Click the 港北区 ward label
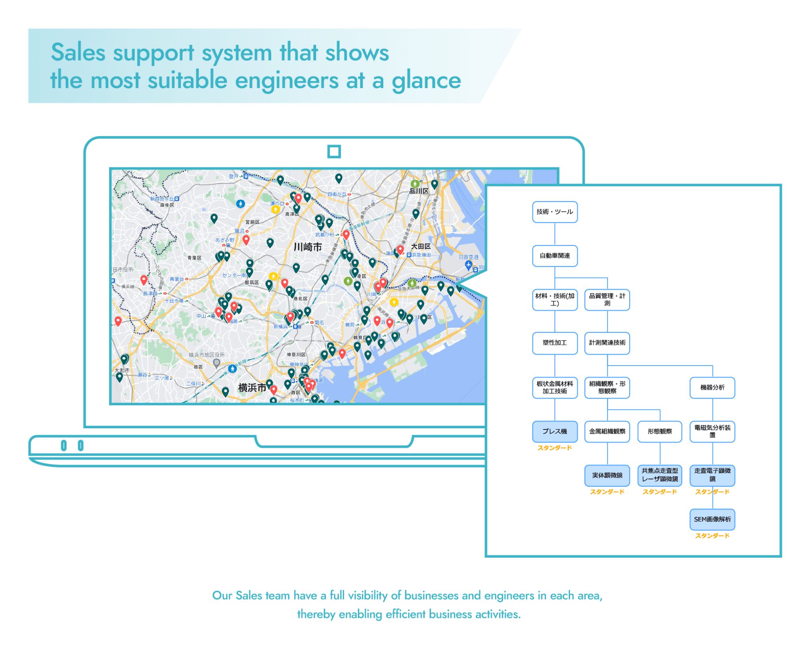812x648 pixels. pyautogui.click(x=300, y=298)
